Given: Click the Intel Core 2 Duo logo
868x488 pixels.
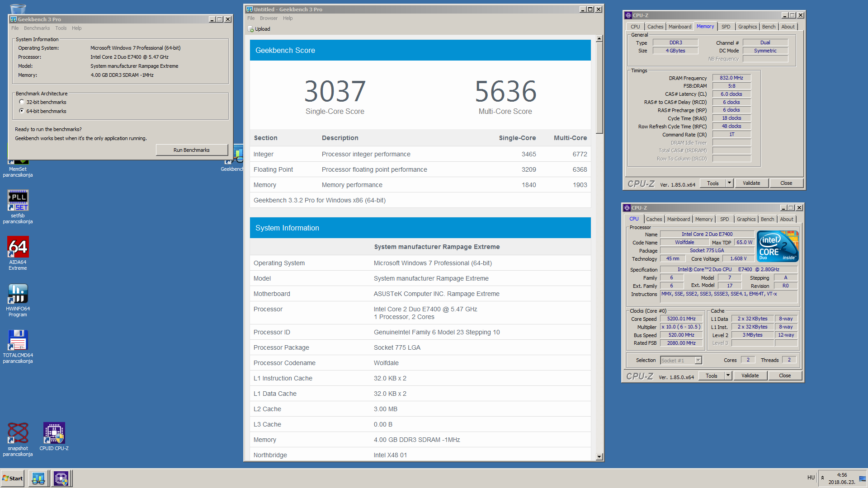Looking at the screenshot, I should 778,246.
